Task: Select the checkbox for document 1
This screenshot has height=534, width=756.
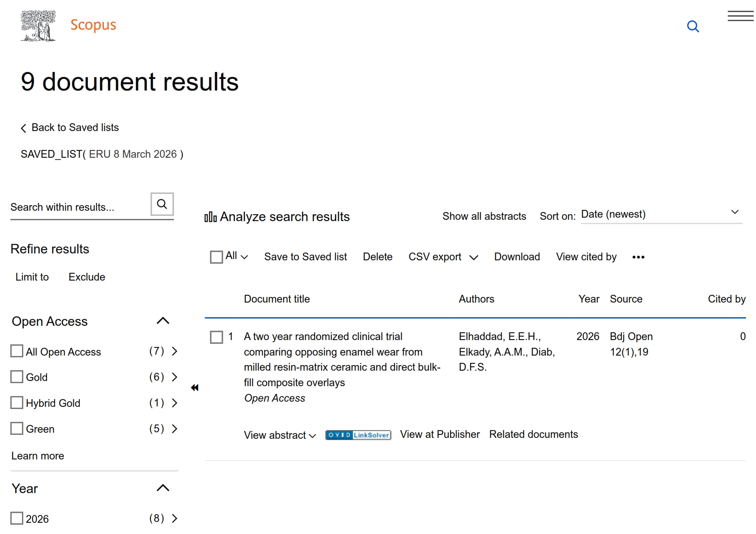Action: (x=216, y=337)
